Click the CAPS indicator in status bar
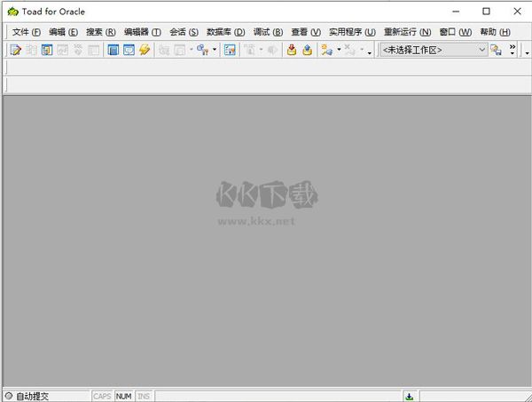This screenshot has width=532, height=402. coord(102,396)
